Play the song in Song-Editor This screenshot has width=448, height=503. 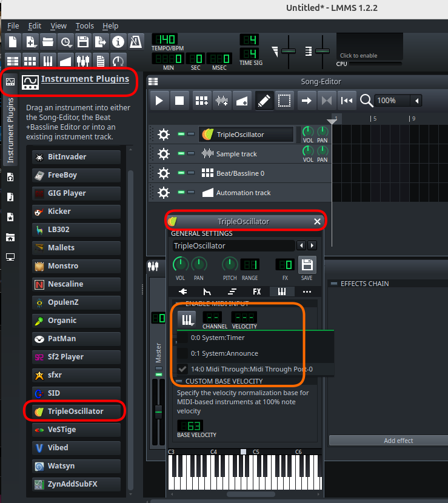click(x=159, y=101)
